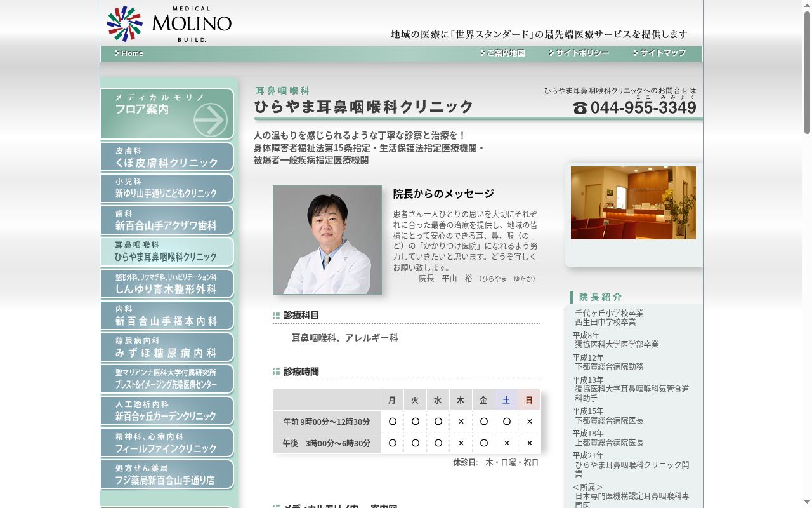Open ブレスト&イメージング先端医療センター sidebar link
The height and width of the screenshot is (508, 812).
[x=167, y=379]
